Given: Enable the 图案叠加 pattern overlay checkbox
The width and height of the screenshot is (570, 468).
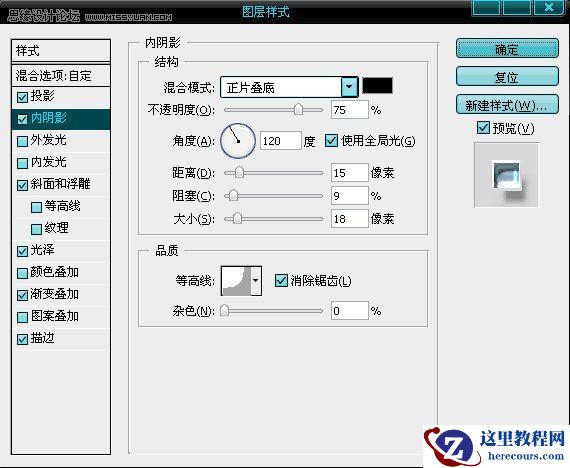Looking at the screenshot, I should pos(22,317).
